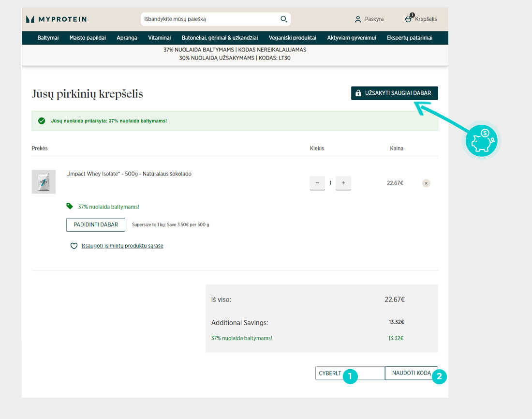Click the Kiekis column header
532x419 pixels.
click(x=317, y=149)
